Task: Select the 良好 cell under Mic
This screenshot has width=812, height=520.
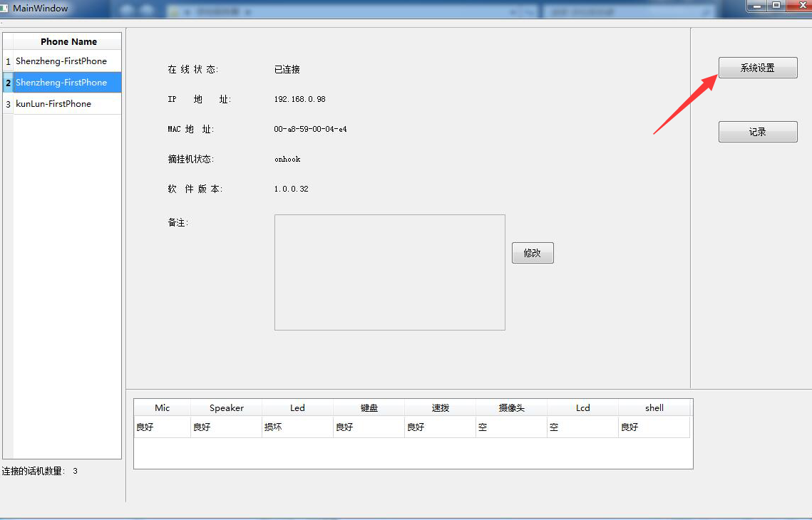Action: tap(163, 427)
